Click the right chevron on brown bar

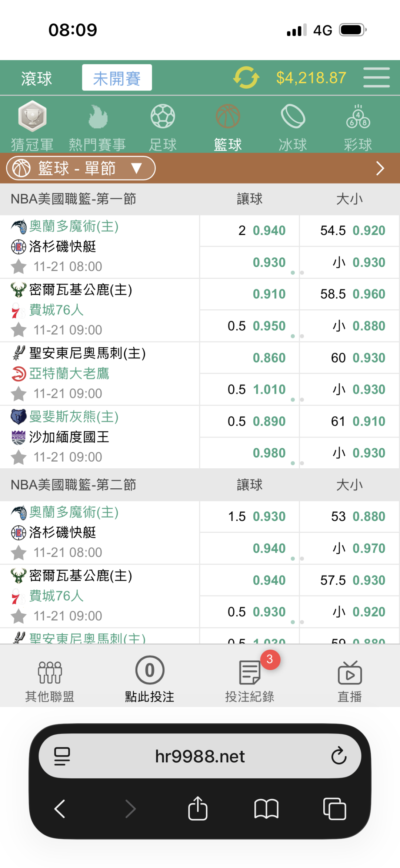pyautogui.click(x=380, y=168)
